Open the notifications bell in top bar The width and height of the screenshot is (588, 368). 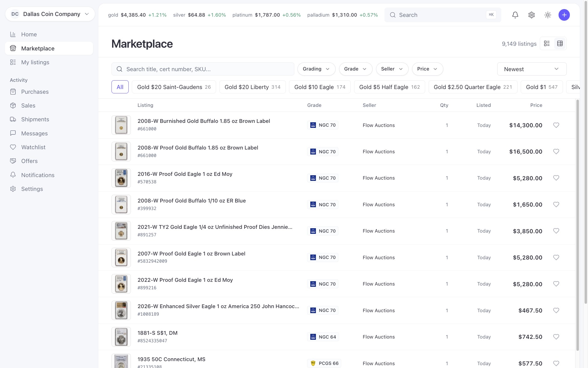point(515,15)
